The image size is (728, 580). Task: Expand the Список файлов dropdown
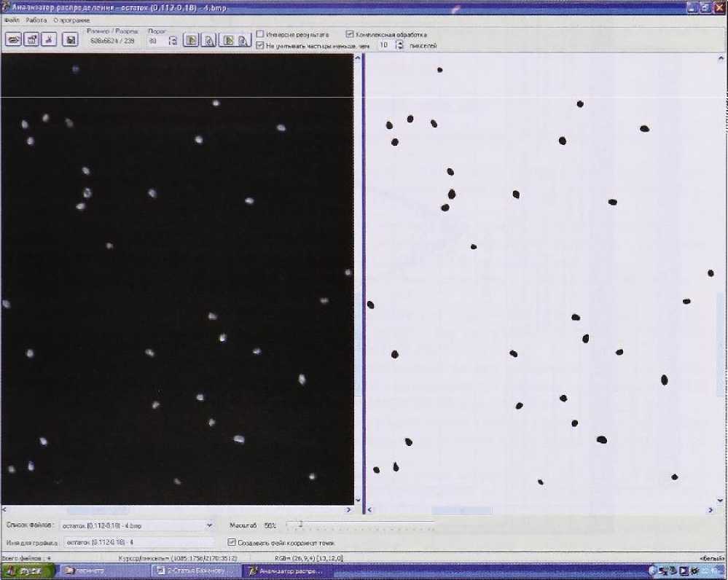coord(209,525)
